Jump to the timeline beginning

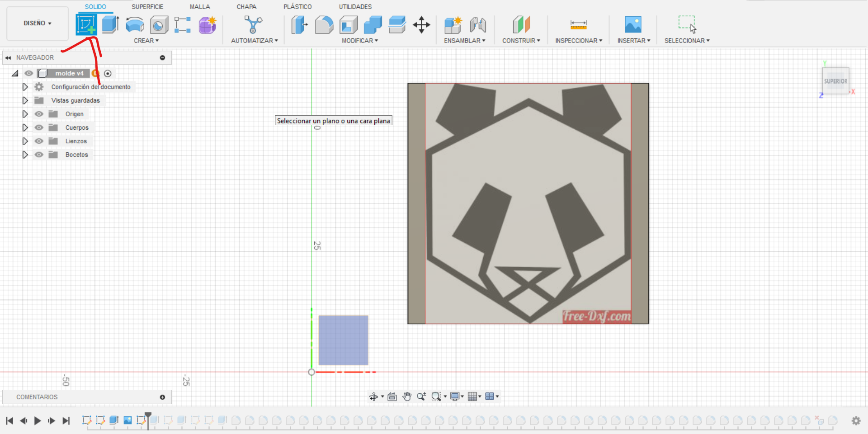(x=9, y=421)
